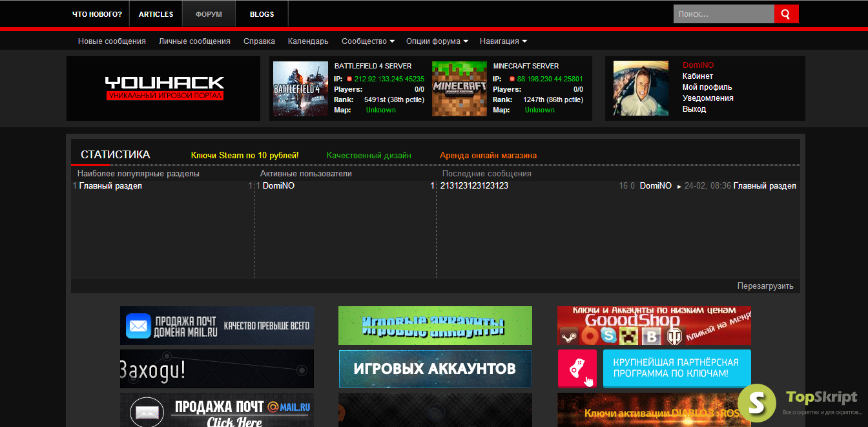
Task: Click Battlefield rank 5491st text
Action: pos(394,99)
